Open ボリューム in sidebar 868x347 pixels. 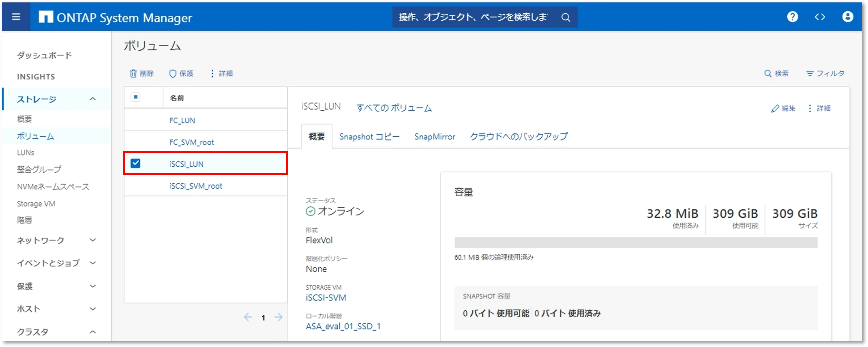tap(35, 136)
